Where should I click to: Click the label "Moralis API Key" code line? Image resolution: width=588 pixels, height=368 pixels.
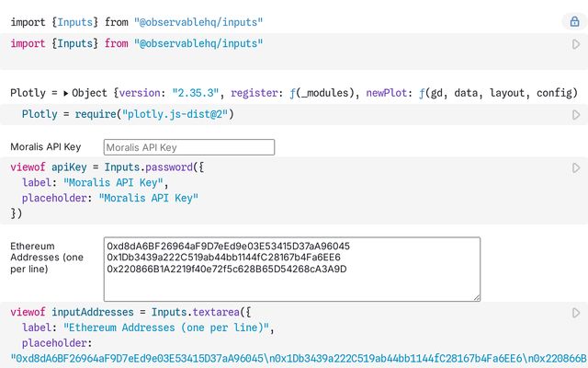tap(96, 182)
